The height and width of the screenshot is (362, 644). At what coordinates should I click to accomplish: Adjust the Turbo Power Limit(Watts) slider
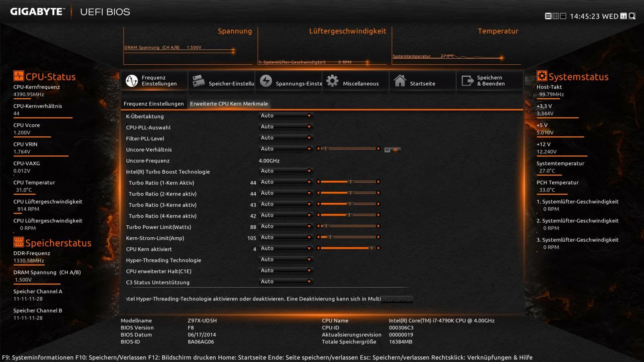click(x=348, y=226)
